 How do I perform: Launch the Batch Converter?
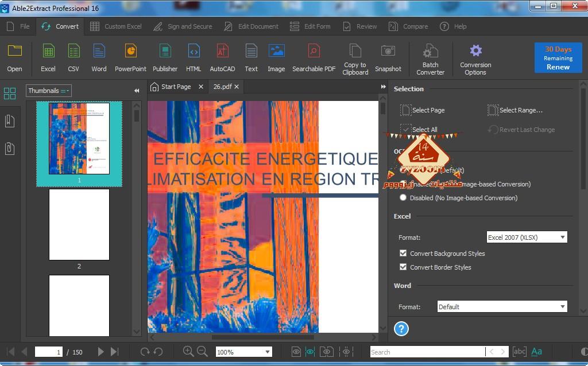coord(431,59)
